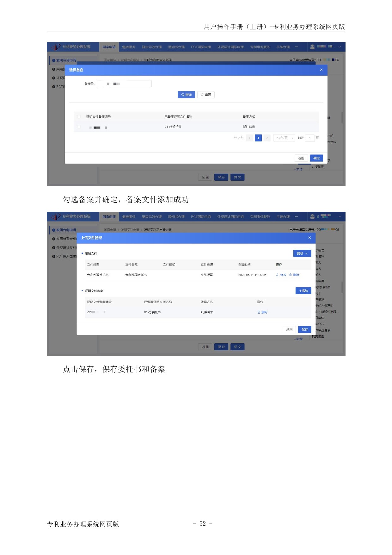Go to next page in 选择备案 pagination
The image size is (392, 555).
click(x=267, y=138)
